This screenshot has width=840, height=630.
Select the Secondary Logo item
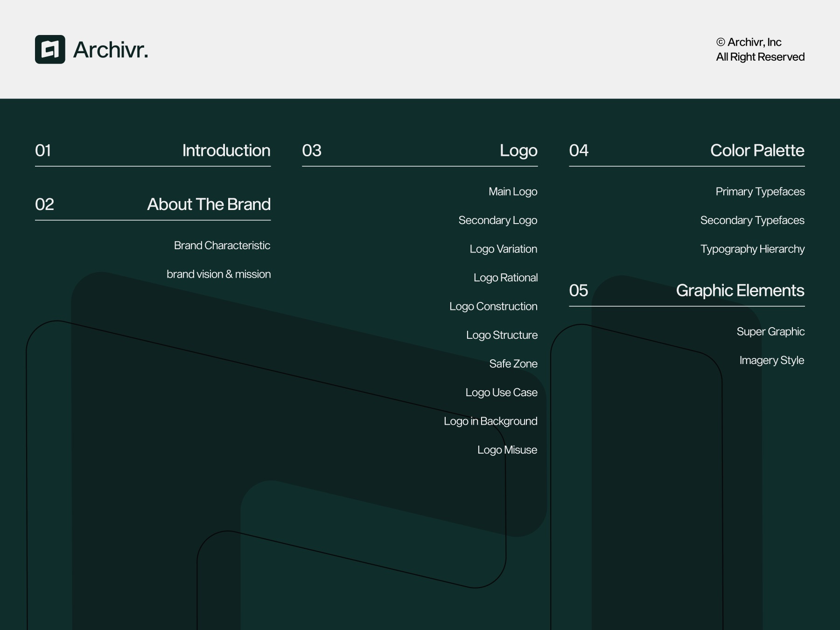[x=497, y=220]
